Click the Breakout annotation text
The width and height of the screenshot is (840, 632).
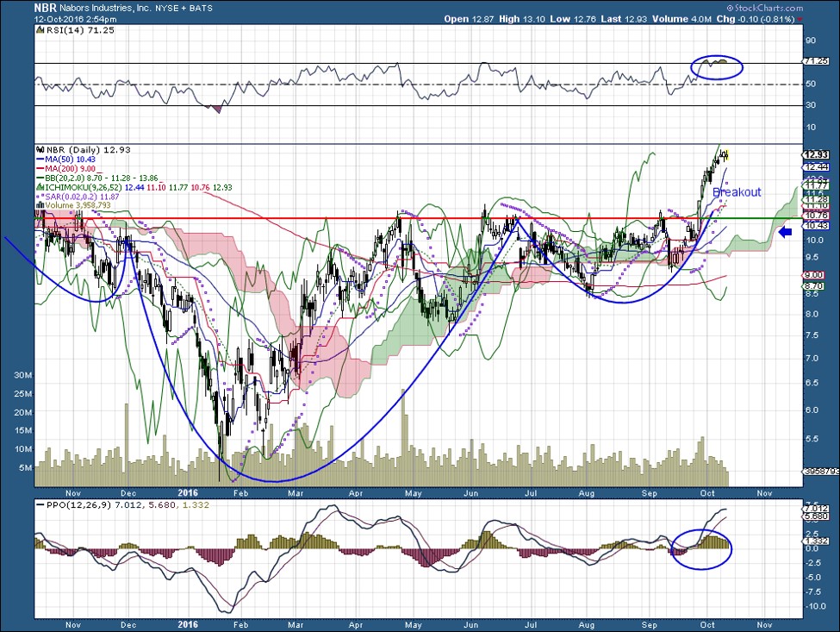[737, 192]
